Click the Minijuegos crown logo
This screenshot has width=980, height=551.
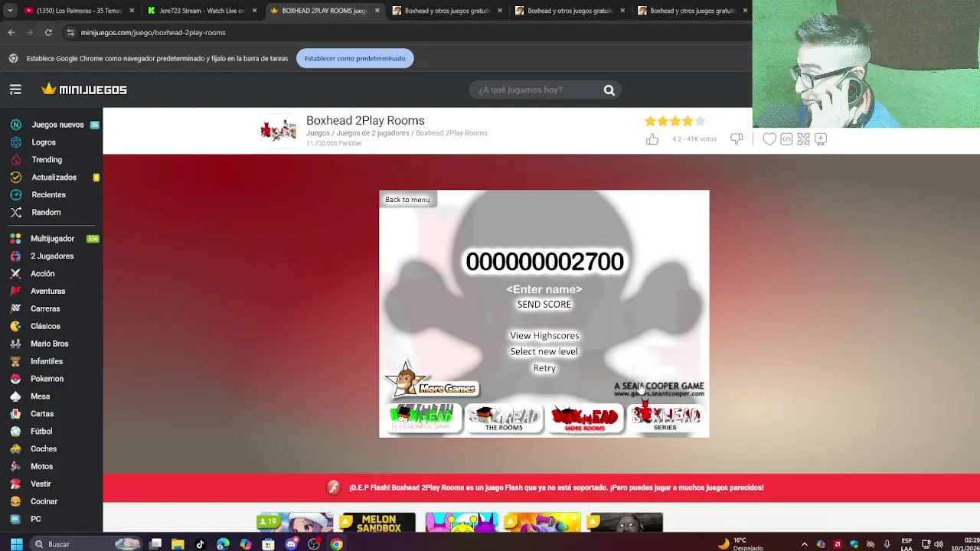[x=84, y=90]
